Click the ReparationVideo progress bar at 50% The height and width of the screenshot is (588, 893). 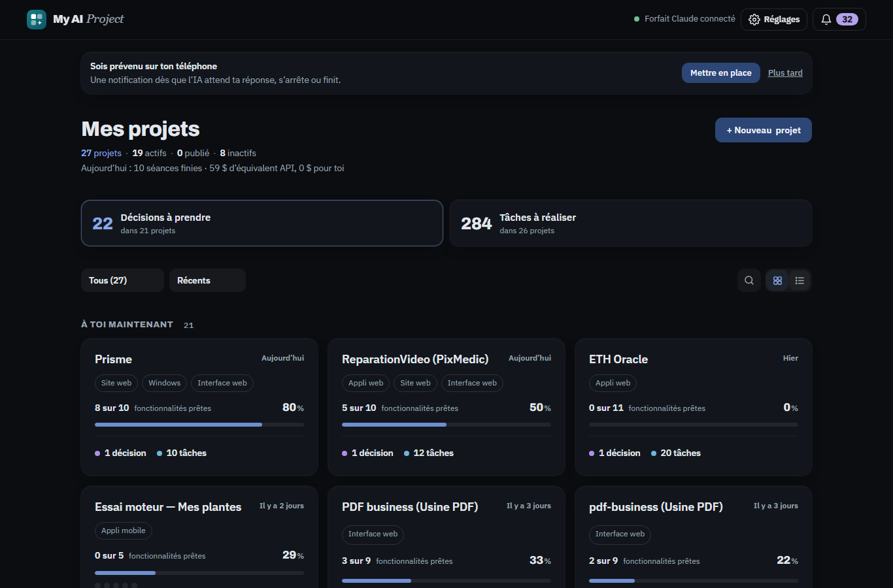(446, 425)
